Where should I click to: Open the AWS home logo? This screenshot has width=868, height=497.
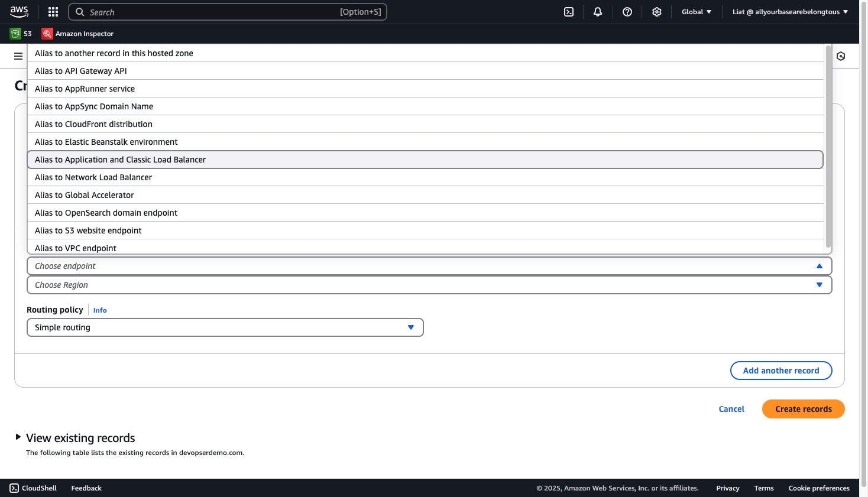click(x=19, y=11)
